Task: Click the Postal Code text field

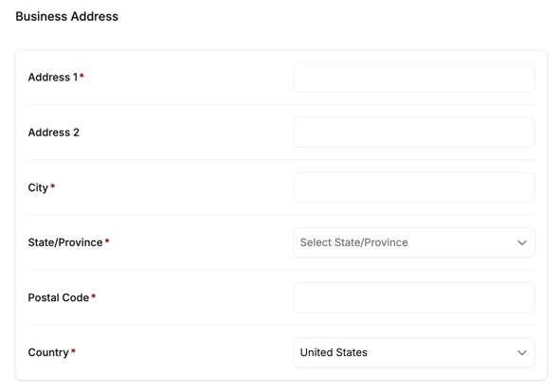Action: coord(414,297)
